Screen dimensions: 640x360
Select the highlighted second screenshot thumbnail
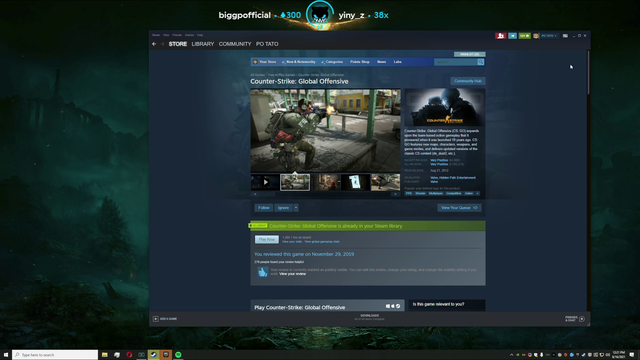point(295,182)
